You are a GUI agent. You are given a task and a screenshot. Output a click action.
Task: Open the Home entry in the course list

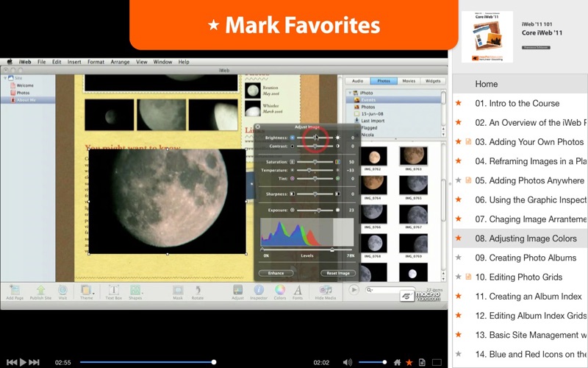point(520,84)
